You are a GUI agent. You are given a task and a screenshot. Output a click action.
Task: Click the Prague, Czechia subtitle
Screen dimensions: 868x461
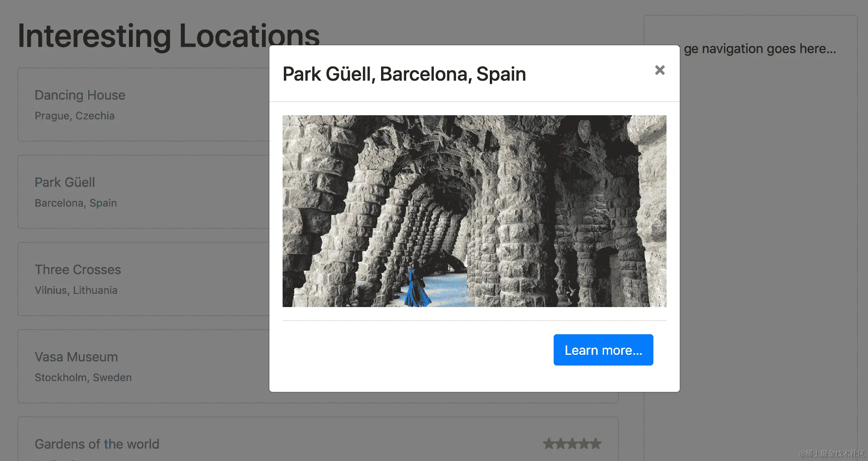(75, 116)
